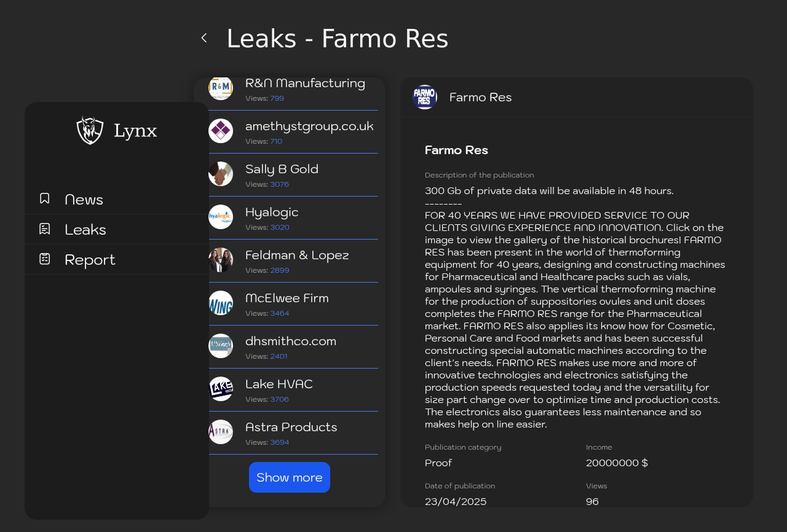Click the Description of the publication label
Screen dimensions: 787x532
[480, 175]
